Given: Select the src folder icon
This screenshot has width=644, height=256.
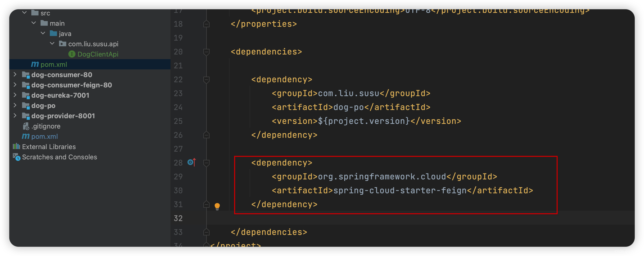Looking at the screenshot, I should coord(35,13).
